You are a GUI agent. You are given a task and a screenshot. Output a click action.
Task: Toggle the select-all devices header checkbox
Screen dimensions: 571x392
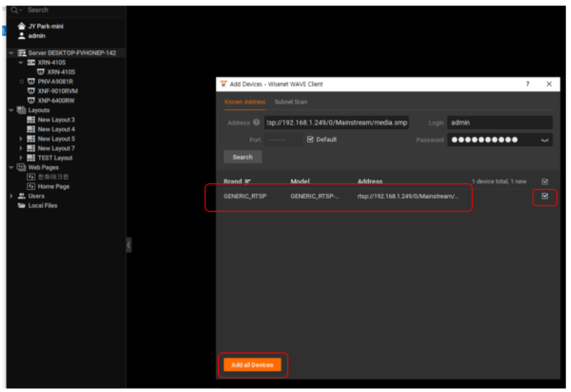coord(545,181)
